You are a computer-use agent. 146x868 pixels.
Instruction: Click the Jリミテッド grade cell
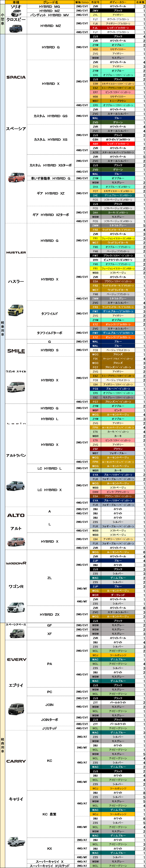(x=51, y=728)
